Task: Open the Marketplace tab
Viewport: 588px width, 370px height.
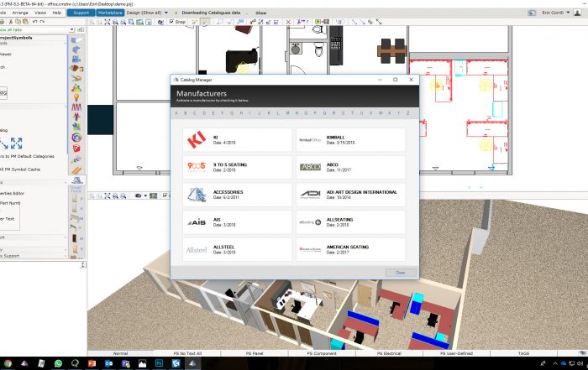Action: click(110, 13)
